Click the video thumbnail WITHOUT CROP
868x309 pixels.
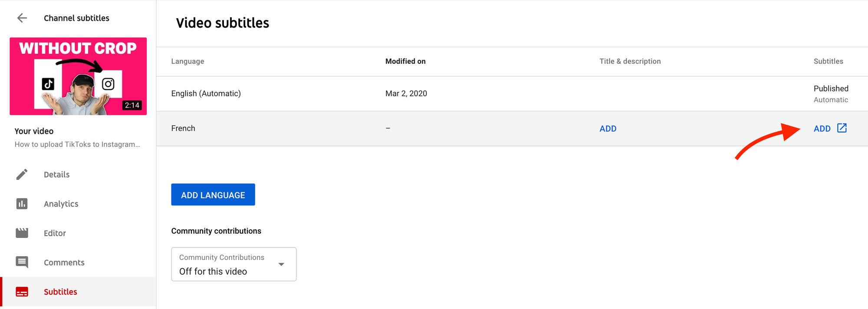tap(78, 76)
